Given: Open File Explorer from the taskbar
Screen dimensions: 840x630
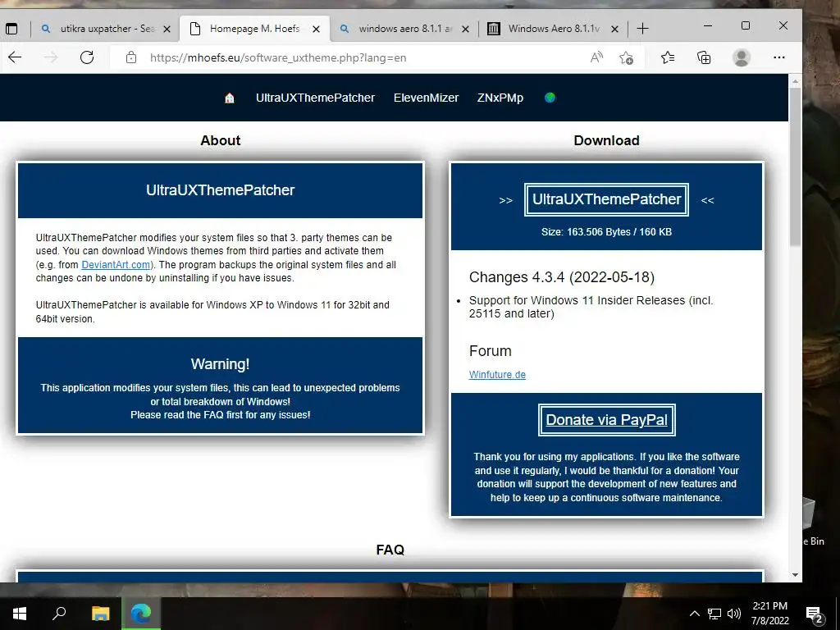Looking at the screenshot, I should 100,614.
